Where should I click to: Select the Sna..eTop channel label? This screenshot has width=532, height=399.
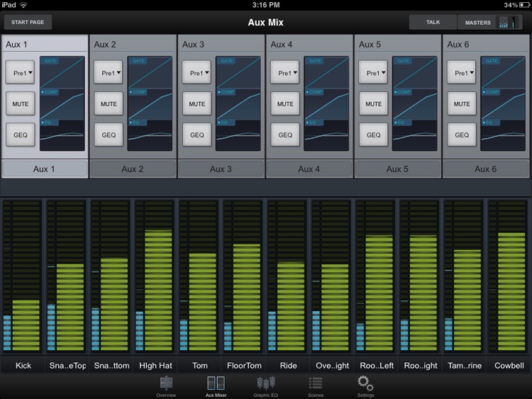[x=67, y=366]
